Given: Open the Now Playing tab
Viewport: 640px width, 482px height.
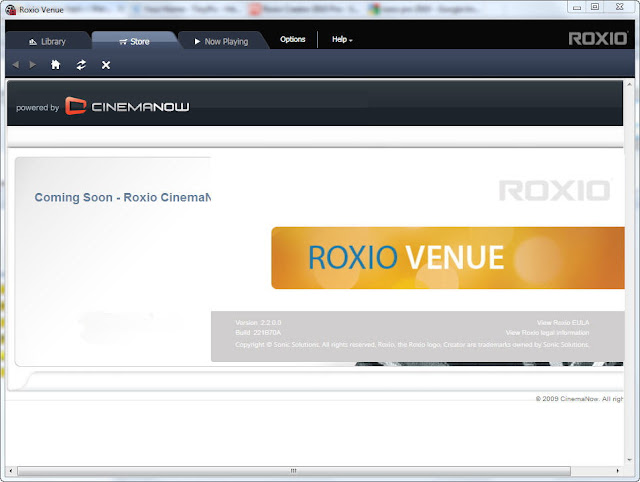Looking at the screenshot, I should pyautogui.click(x=222, y=41).
